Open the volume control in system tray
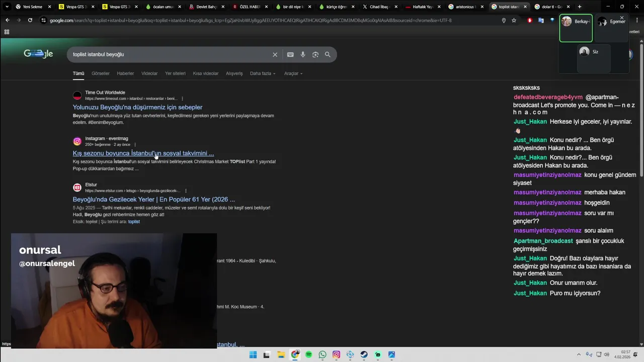 606,354
